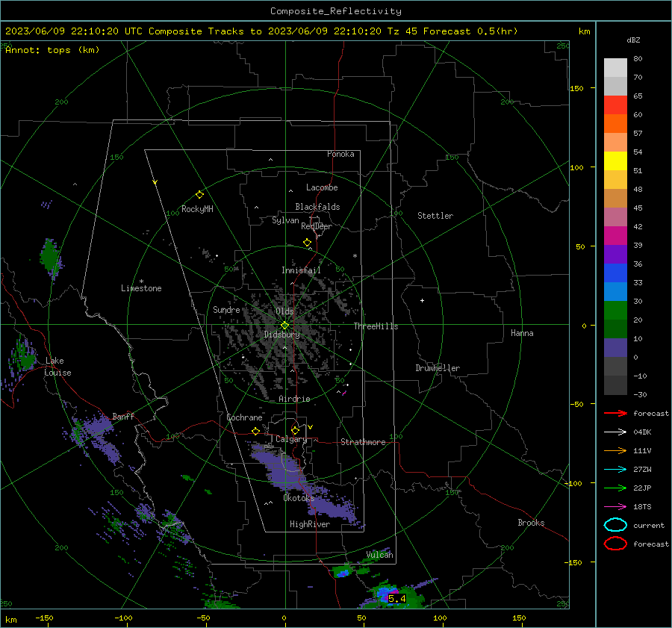Click the Stettler town label
The width and height of the screenshot is (672, 628).
[x=435, y=216]
